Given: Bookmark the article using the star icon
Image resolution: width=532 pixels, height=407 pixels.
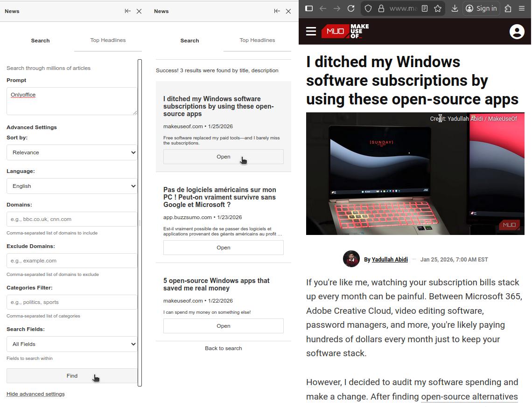Looking at the screenshot, I should pos(437,8).
